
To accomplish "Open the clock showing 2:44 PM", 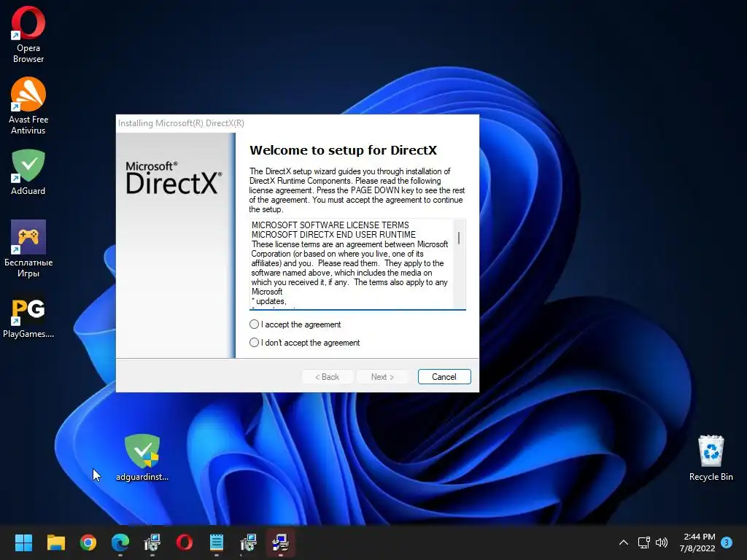I will (697, 542).
